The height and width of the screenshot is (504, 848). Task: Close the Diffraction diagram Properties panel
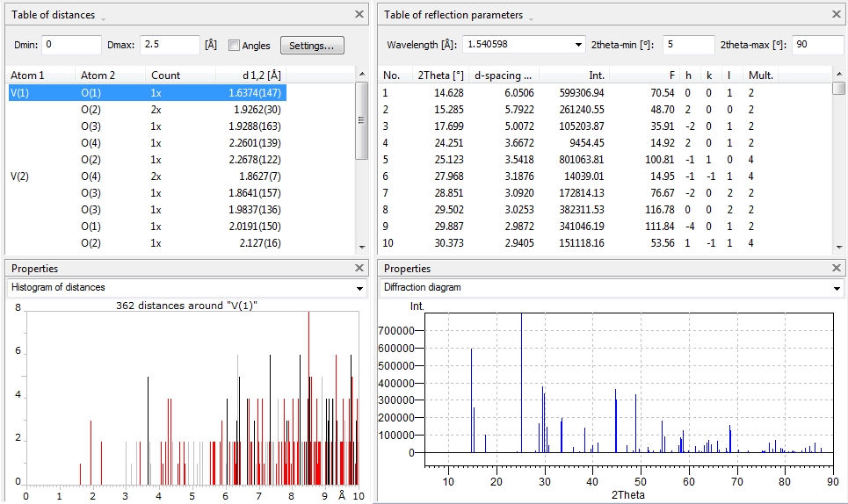836,268
